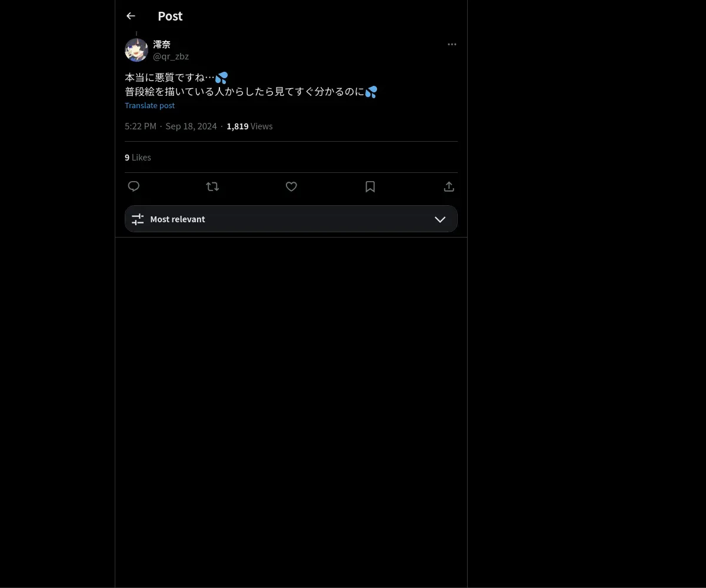The image size is (706, 588).
Task: Open the three-dot more options menu
Action: pyautogui.click(x=452, y=44)
